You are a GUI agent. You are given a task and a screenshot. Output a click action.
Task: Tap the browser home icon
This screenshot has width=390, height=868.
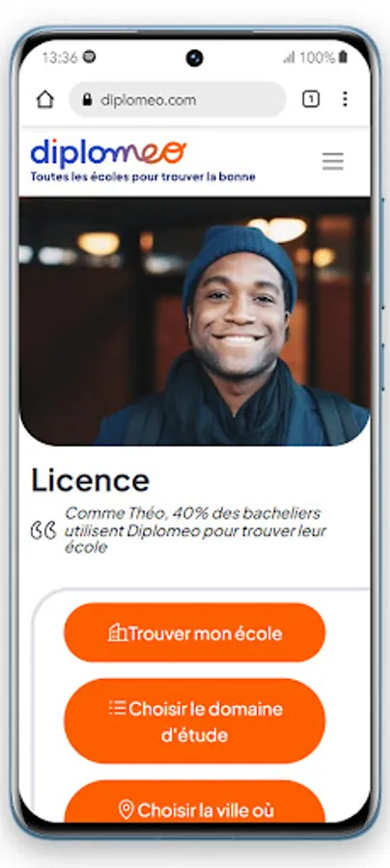(x=44, y=99)
